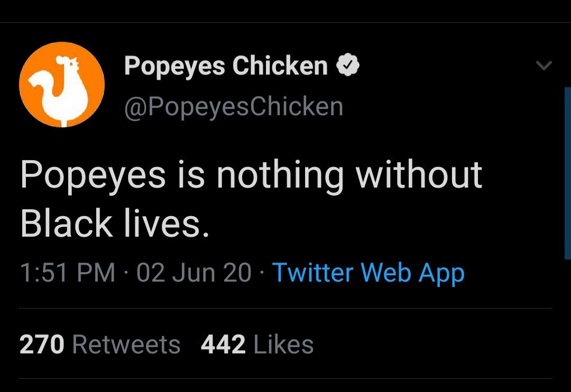Open the Popeyes Chicken display name
Viewport: 571px width, 392px height.
tap(226, 66)
